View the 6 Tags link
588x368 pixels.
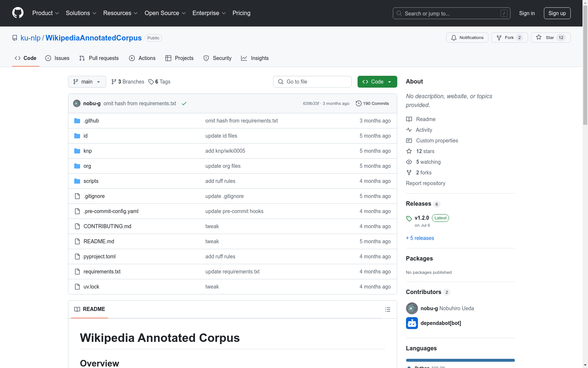(x=159, y=82)
